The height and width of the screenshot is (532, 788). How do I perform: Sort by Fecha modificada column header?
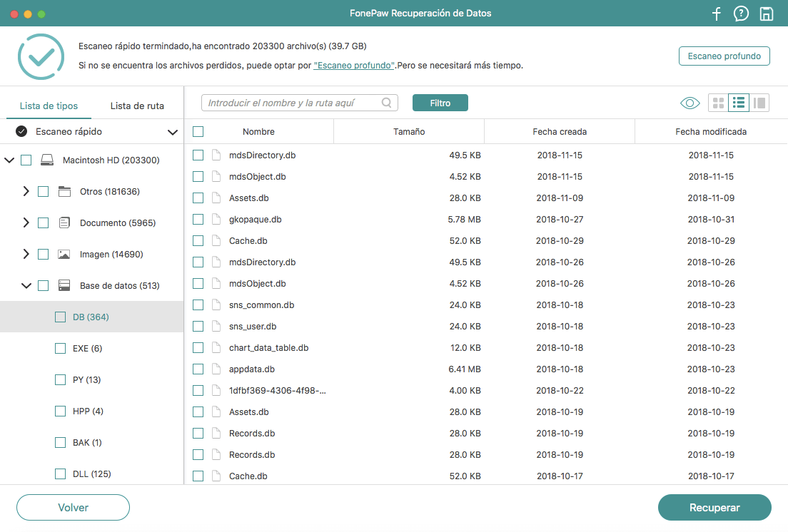[x=711, y=131]
